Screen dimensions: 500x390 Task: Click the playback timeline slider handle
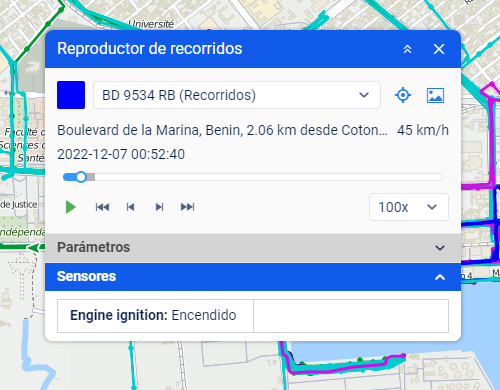[x=81, y=177]
